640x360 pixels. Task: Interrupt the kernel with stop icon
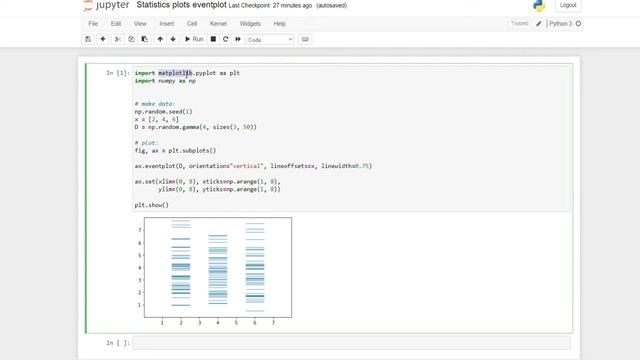point(213,39)
